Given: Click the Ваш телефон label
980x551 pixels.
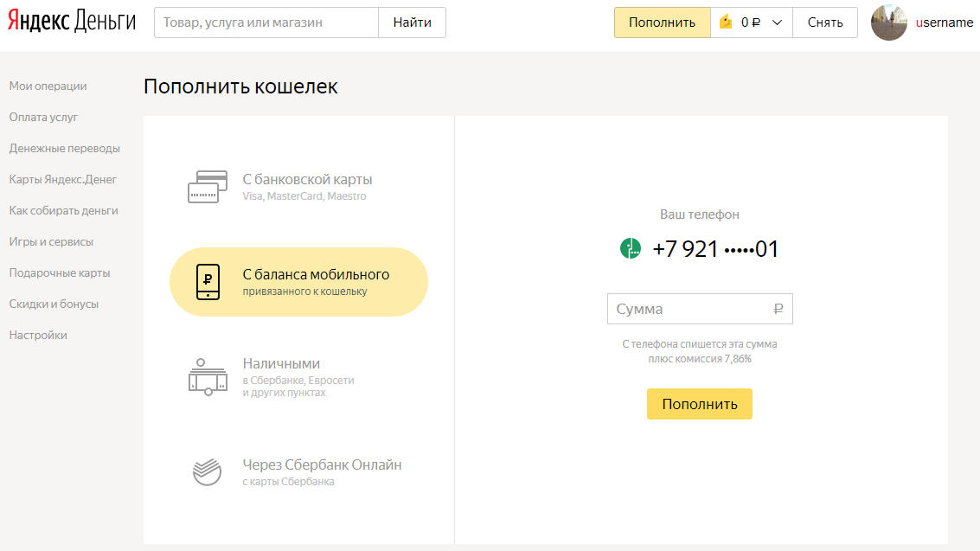Looking at the screenshot, I should pyautogui.click(x=700, y=215).
